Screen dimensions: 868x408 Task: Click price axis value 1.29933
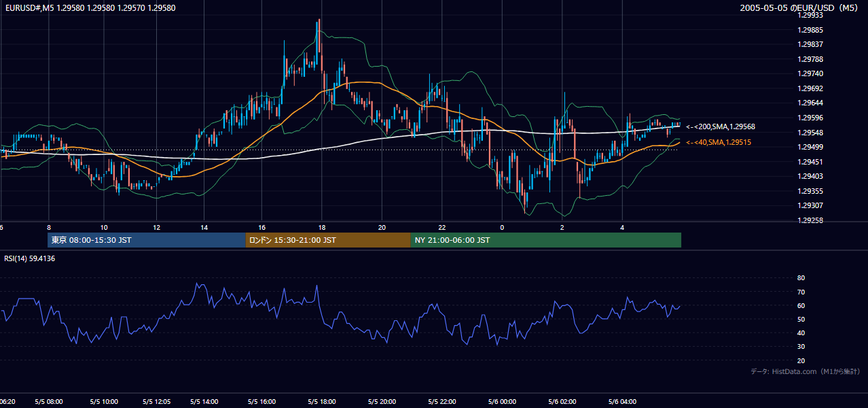coord(811,15)
